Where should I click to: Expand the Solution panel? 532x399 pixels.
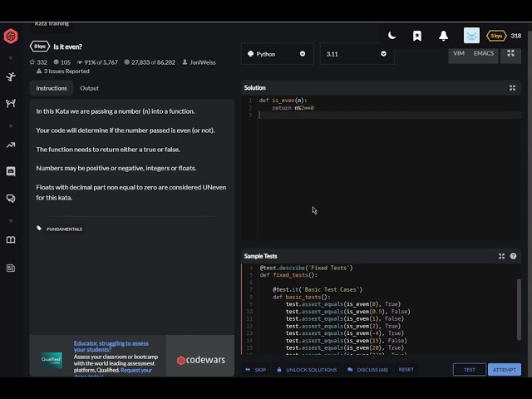pyautogui.click(x=512, y=88)
